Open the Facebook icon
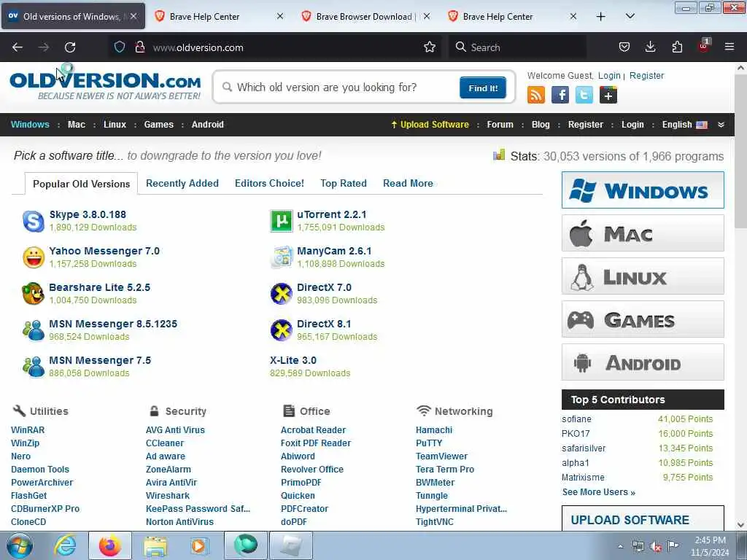The width and height of the screenshot is (747, 560). pyautogui.click(x=560, y=96)
